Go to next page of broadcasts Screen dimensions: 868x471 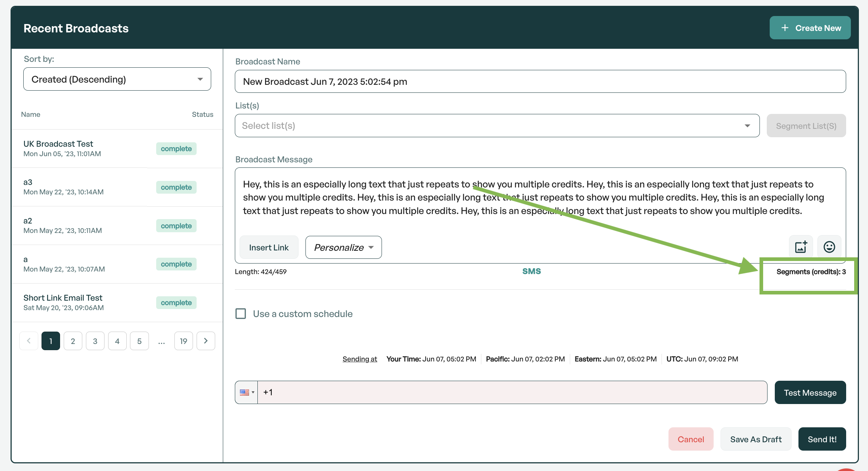206,341
